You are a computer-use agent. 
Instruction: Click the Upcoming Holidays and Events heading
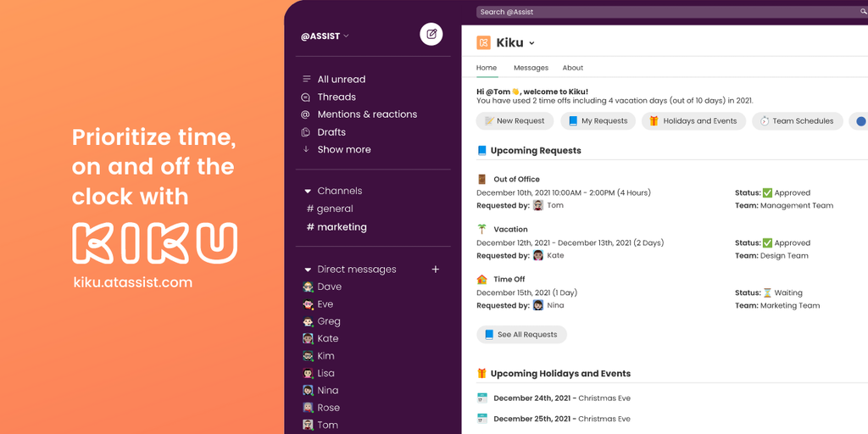point(561,374)
